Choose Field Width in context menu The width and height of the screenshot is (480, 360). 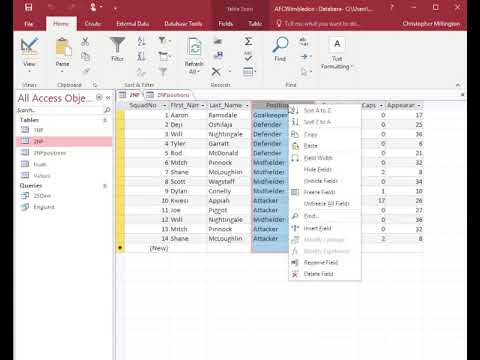pos(325,158)
